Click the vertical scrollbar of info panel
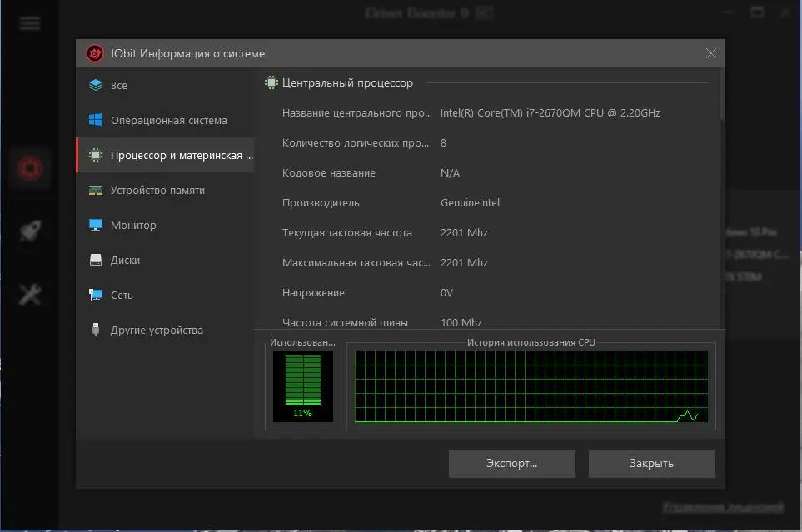This screenshot has width=802, height=532. [722, 95]
